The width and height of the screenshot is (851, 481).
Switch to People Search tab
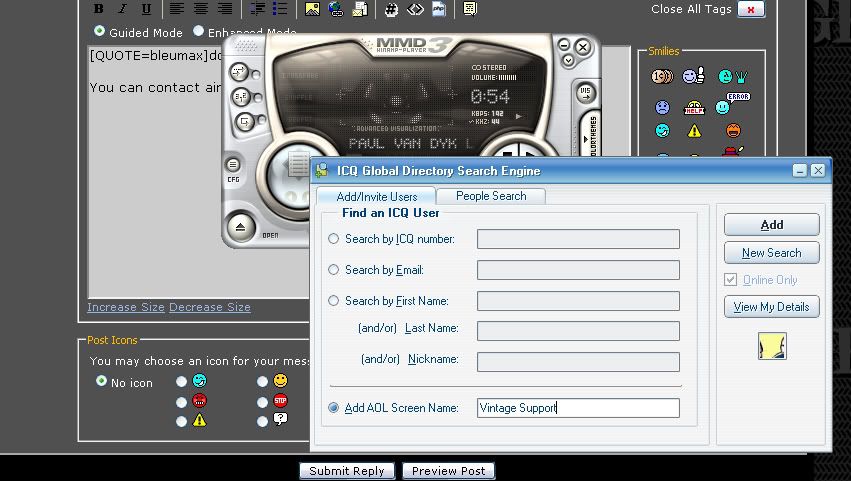pos(491,196)
